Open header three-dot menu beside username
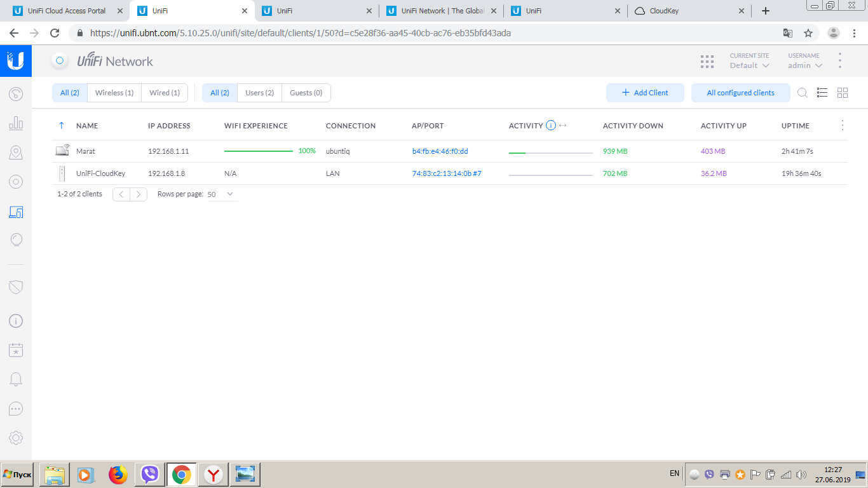This screenshot has width=868, height=488. 840,61
